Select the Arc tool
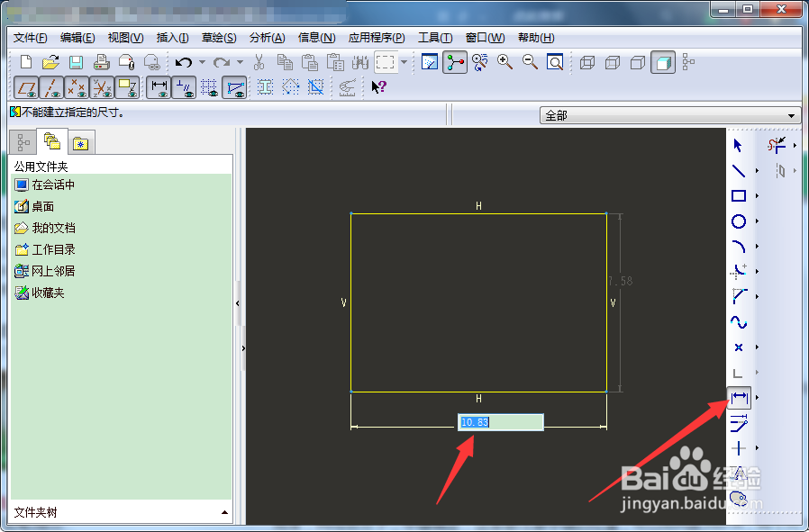The height and width of the screenshot is (532, 809). (737, 247)
